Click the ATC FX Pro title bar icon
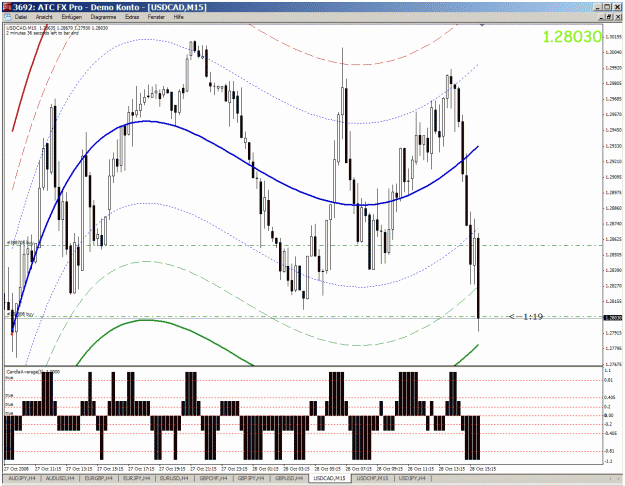This screenshot has height=486, width=625. point(8,7)
